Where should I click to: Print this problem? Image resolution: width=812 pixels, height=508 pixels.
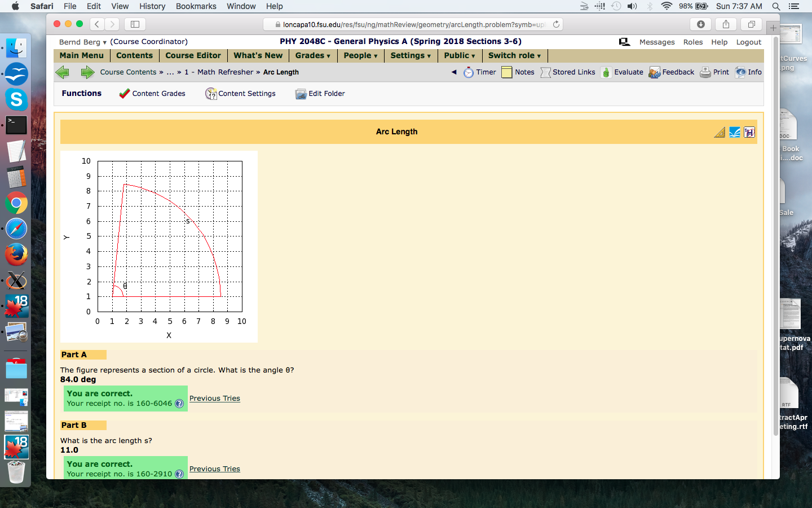pyautogui.click(x=714, y=72)
